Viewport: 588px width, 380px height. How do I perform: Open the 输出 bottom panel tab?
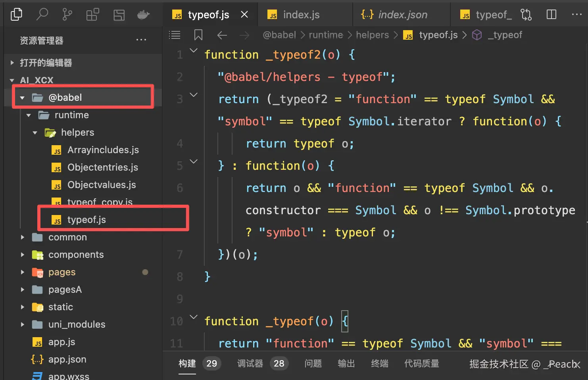click(x=346, y=363)
